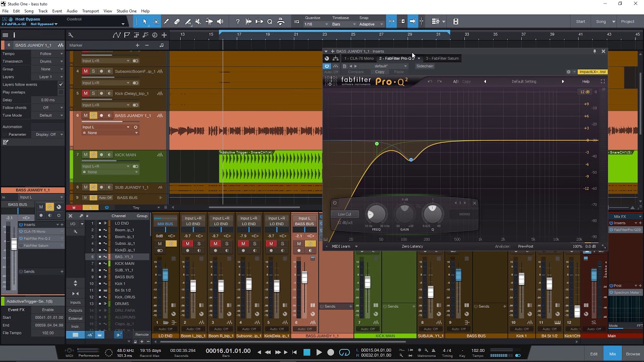Open the Low Cut filter shape dropdown
The width and height of the screenshot is (644, 362).
345,214
